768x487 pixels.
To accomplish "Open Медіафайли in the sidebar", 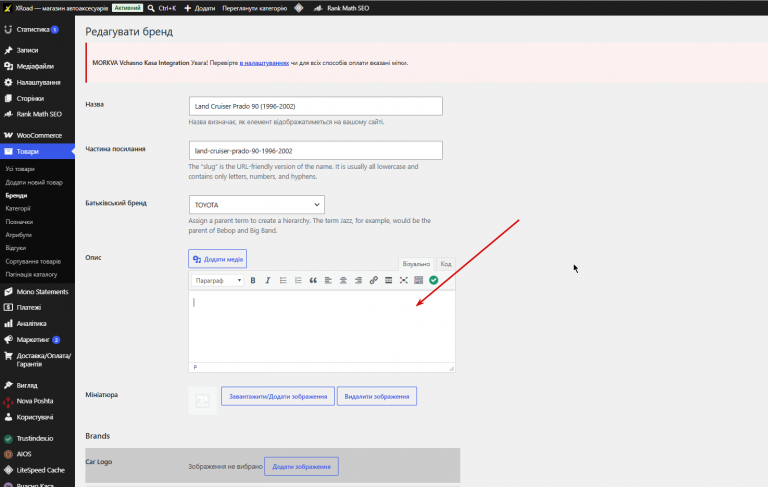I will click(x=37, y=66).
